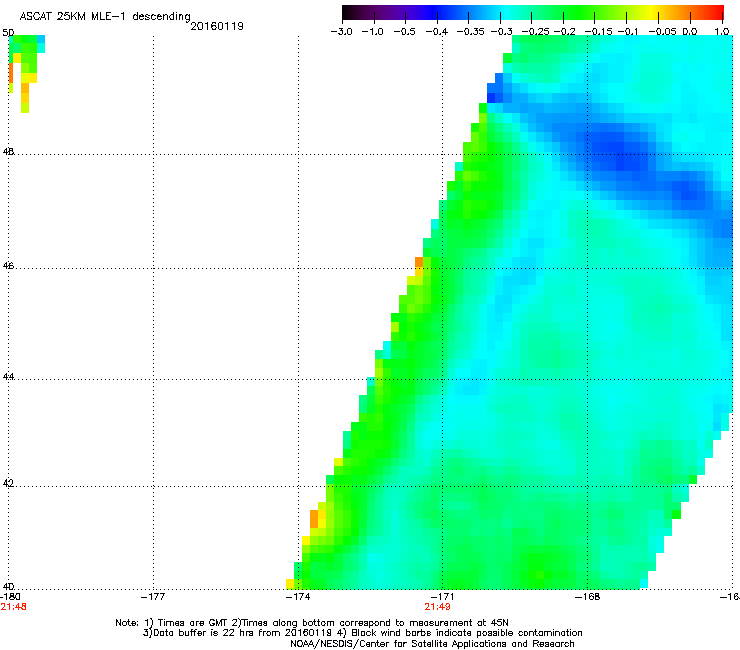Screen dimensions: 740x650
Task: Click the latitude label "42"
Action: click(8, 483)
